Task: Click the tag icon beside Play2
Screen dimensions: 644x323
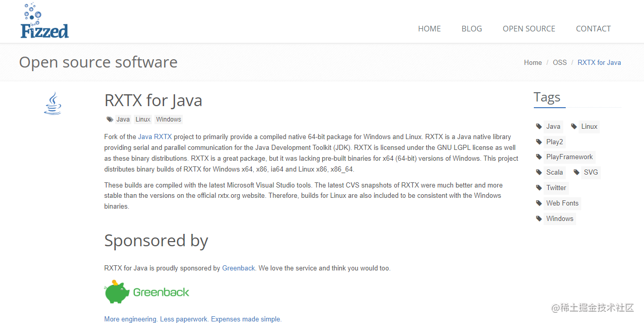Action: (539, 142)
